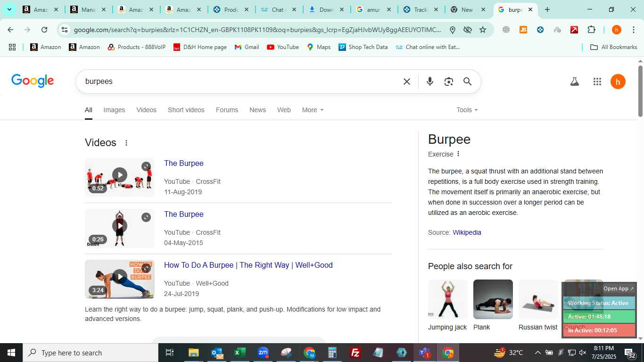The height and width of the screenshot is (362, 644).
Task: Open the YouTube bookmark
Action: point(283,47)
